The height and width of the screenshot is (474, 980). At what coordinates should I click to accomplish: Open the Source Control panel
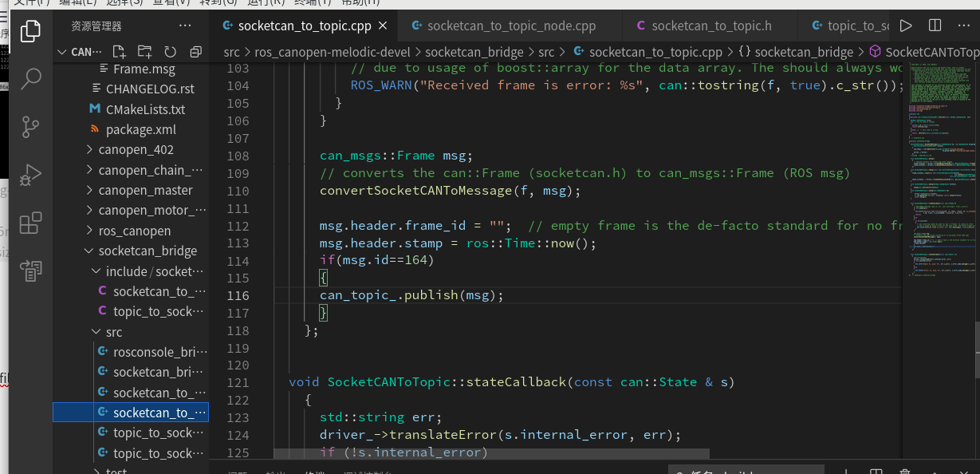tap(30, 127)
